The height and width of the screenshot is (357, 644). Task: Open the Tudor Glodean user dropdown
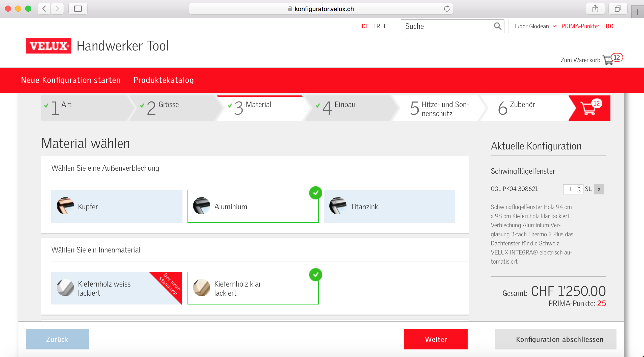[x=535, y=26]
